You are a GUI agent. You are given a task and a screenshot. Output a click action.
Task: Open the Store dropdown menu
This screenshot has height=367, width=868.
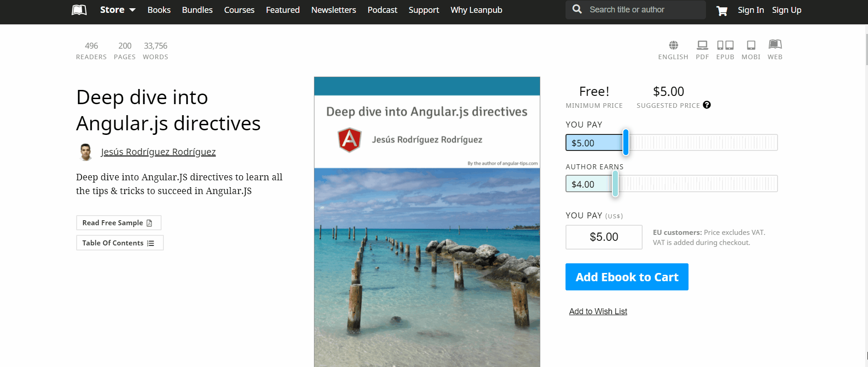point(118,10)
